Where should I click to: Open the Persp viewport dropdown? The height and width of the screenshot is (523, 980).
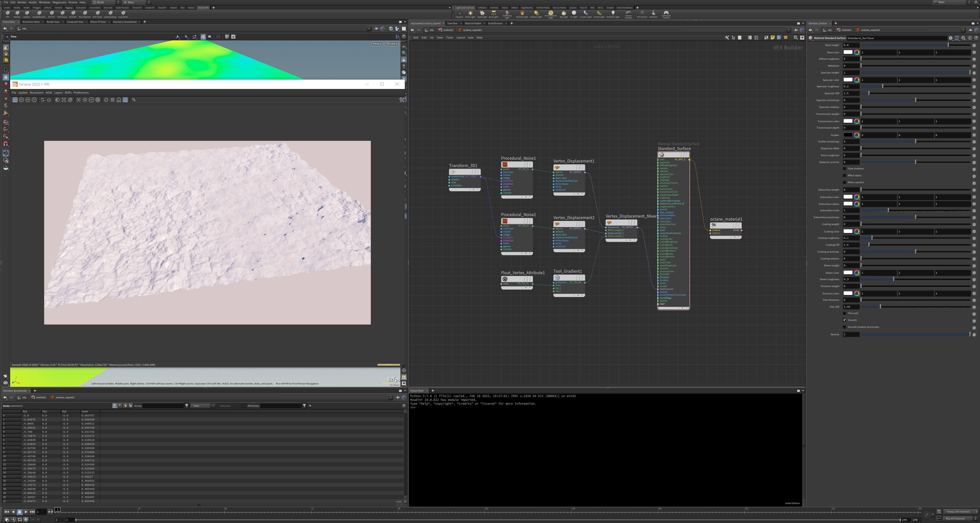tap(377, 44)
